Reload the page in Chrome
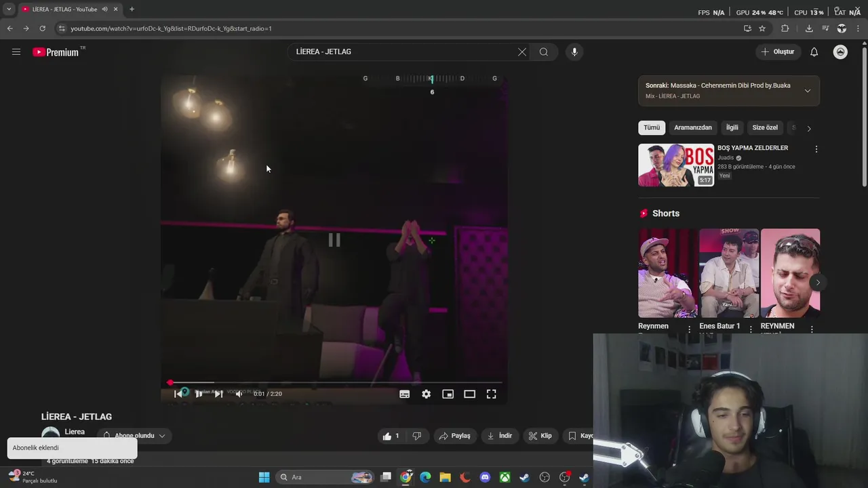 click(42, 28)
